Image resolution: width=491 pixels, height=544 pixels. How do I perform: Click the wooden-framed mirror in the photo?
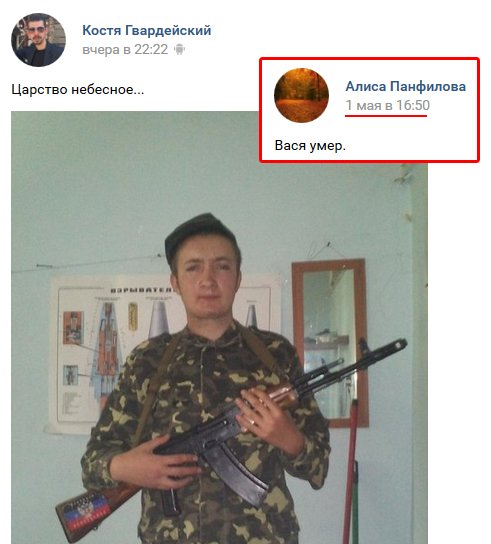pos(330,342)
